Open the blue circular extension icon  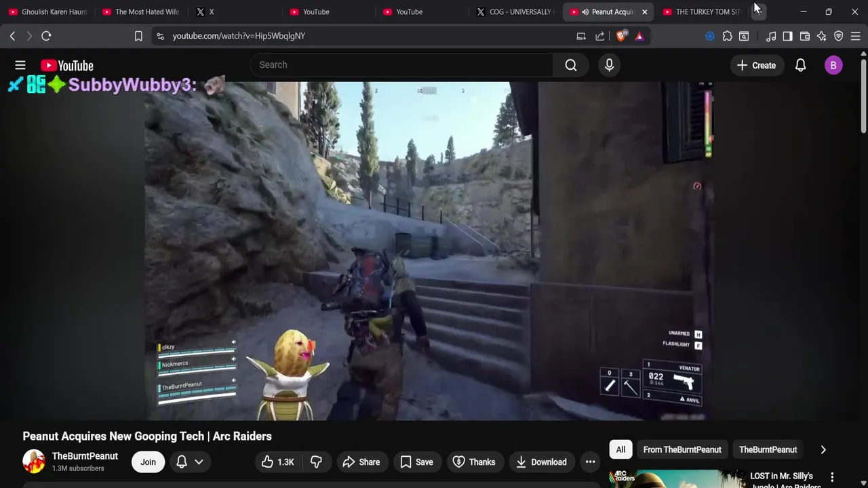click(710, 36)
